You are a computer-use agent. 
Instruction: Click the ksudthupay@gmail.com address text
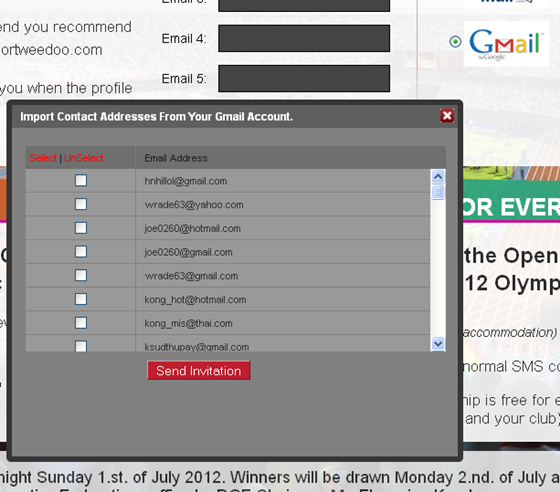click(196, 347)
